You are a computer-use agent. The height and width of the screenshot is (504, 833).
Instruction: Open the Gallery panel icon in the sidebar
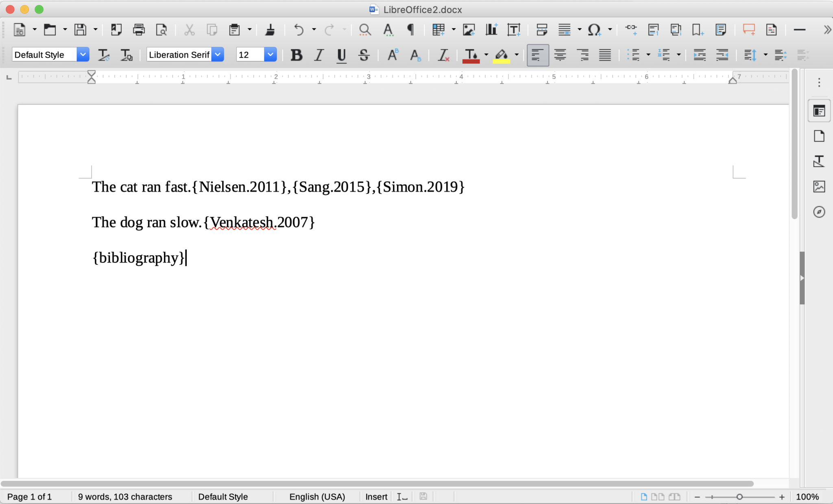pos(819,187)
